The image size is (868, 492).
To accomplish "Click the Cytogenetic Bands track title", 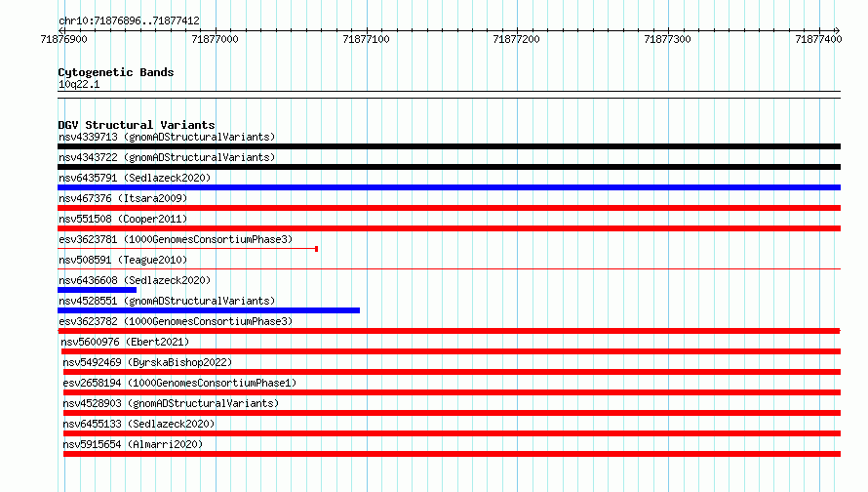I will 116,72.
